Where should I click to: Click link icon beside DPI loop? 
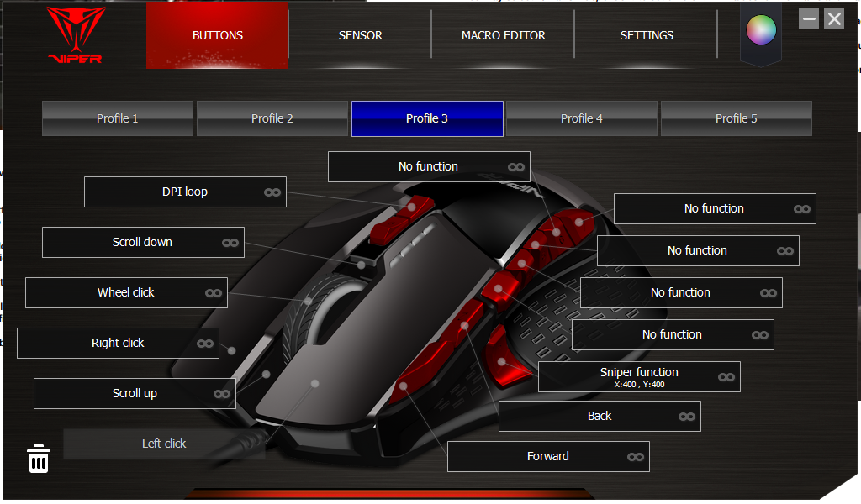272,192
